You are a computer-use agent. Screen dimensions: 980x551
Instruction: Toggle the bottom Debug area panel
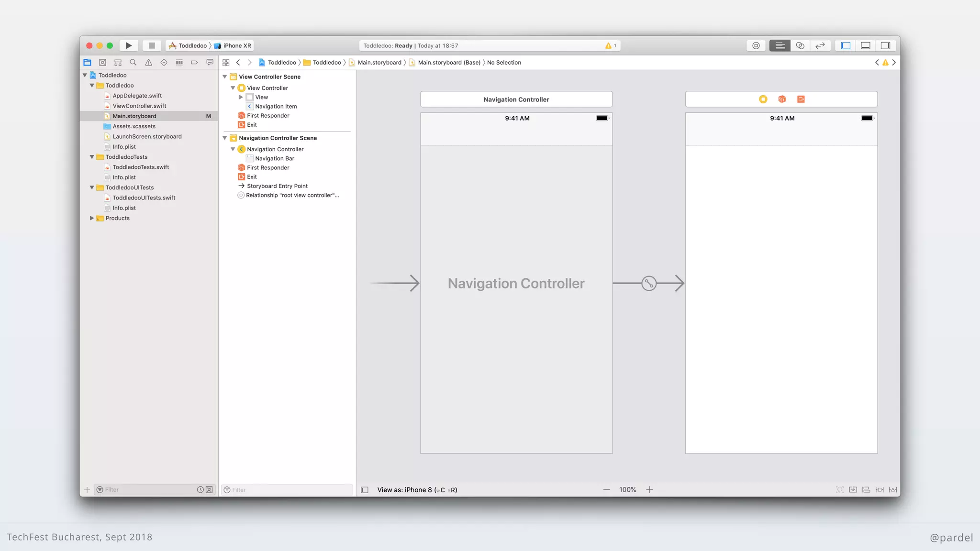point(866,45)
